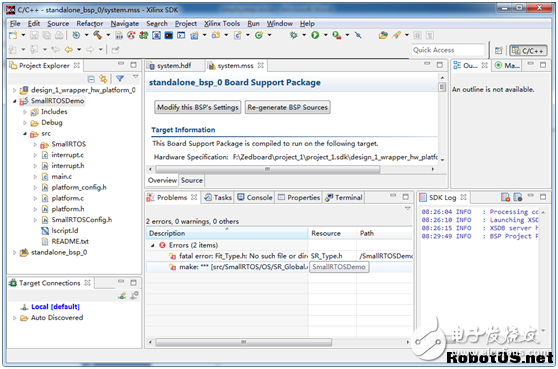
Task: Click the new target connection icon
Action: click(122, 295)
